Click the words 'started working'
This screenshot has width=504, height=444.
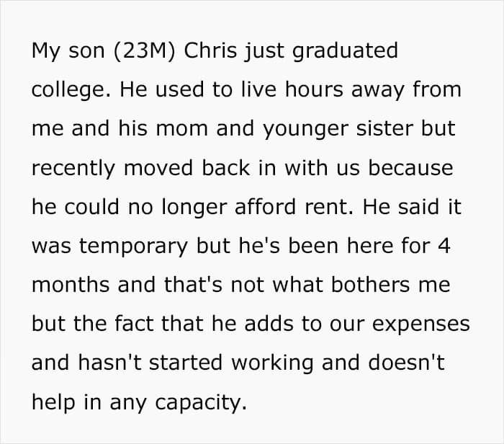point(231,363)
